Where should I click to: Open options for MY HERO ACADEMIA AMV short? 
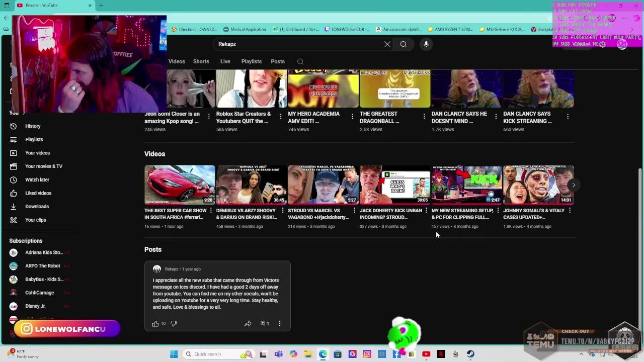coord(352,116)
